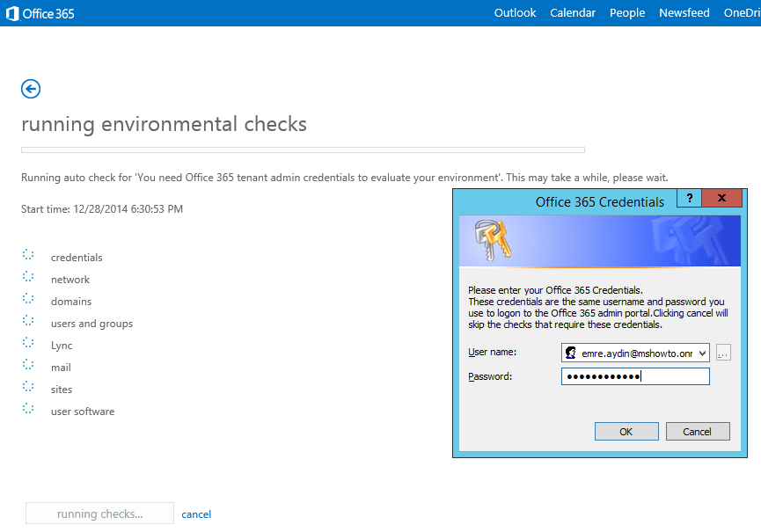
Task: Click the 'user software' check item text
Action: coord(83,412)
